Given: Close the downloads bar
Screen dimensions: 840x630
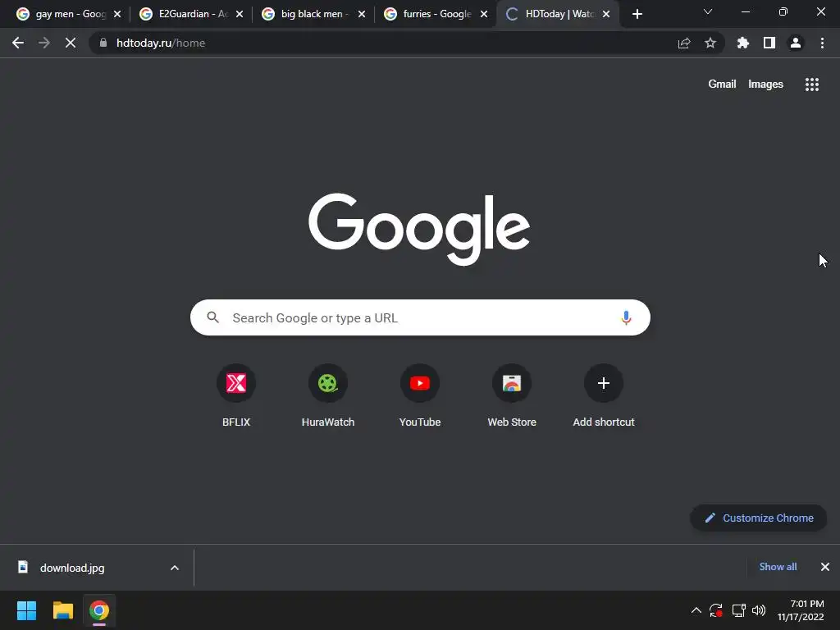Looking at the screenshot, I should pos(825,567).
